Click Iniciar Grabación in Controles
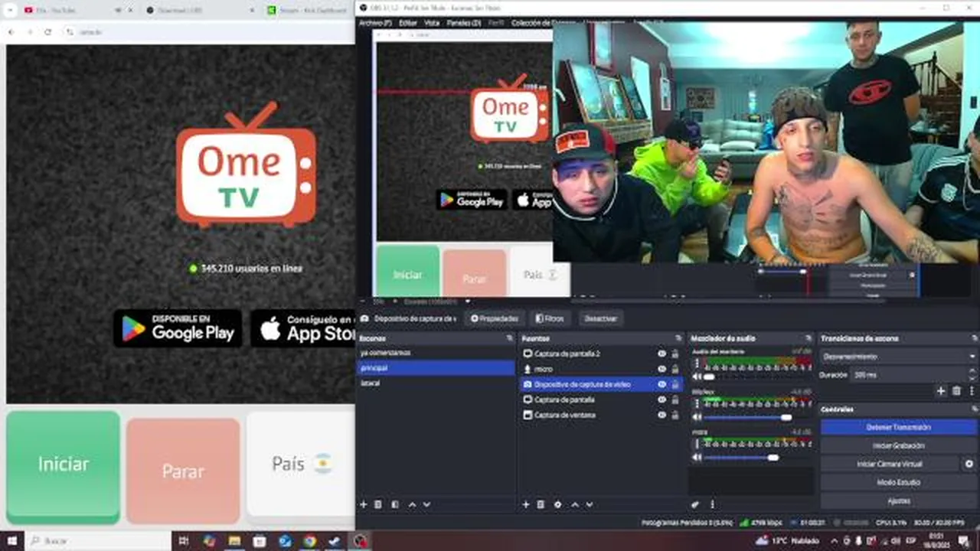This screenshot has height=551, width=980. click(x=899, y=445)
